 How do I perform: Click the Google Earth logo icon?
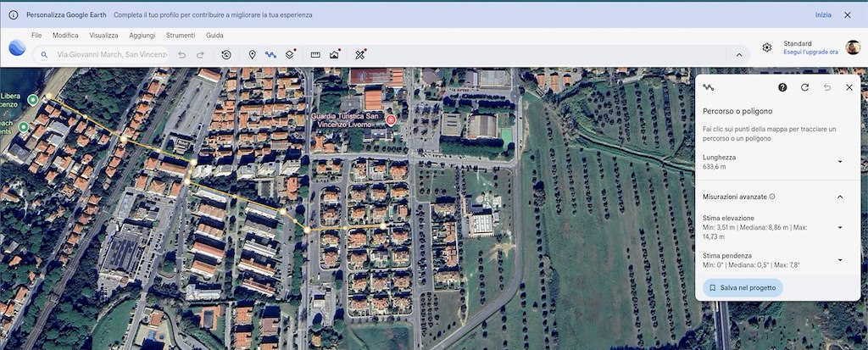(17, 48)
